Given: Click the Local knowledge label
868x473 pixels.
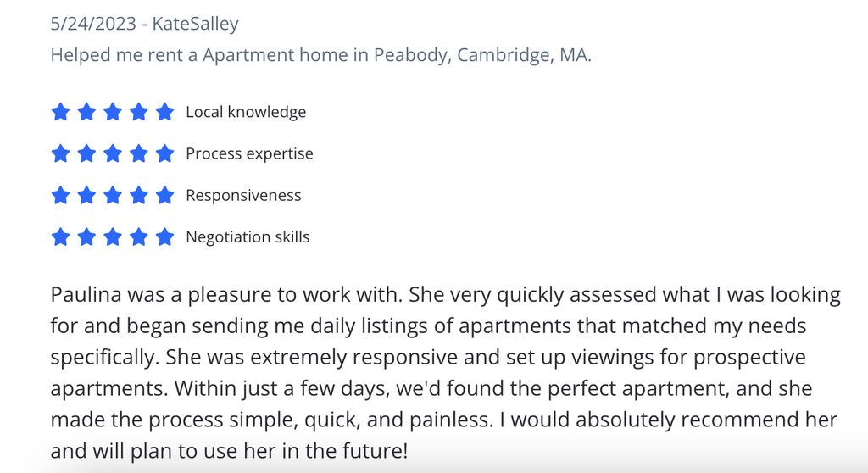Looking at the screenshot, I should [246, 112].
